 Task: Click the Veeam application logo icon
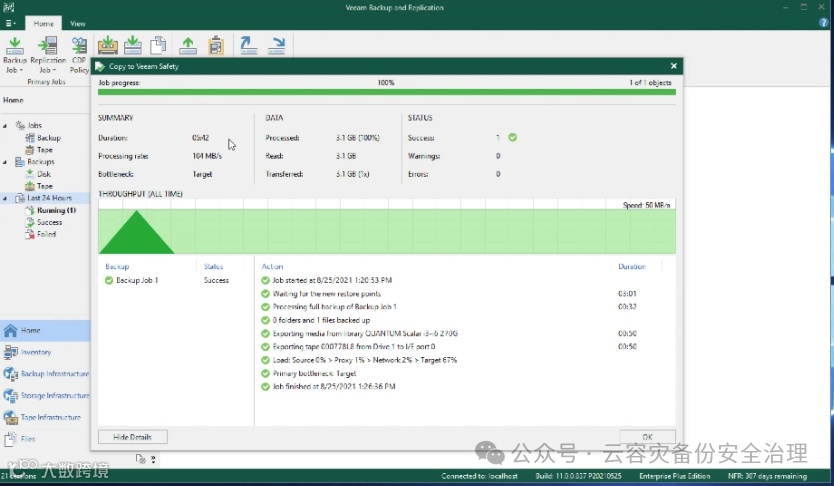9,7
